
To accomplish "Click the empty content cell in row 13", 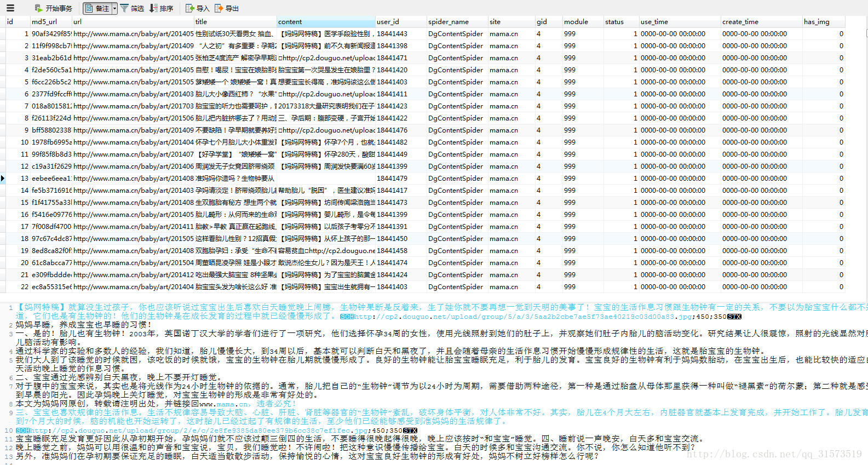I will coord(326,179).
